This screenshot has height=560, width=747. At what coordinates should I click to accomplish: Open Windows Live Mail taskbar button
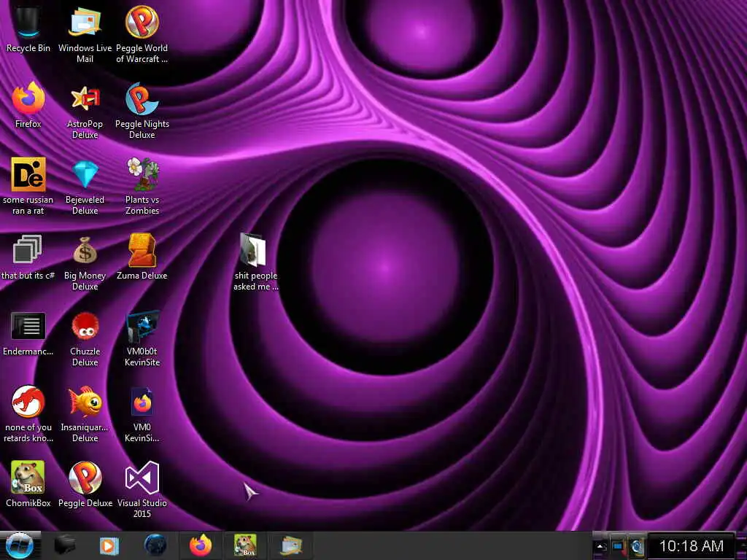tap(291, 545)
